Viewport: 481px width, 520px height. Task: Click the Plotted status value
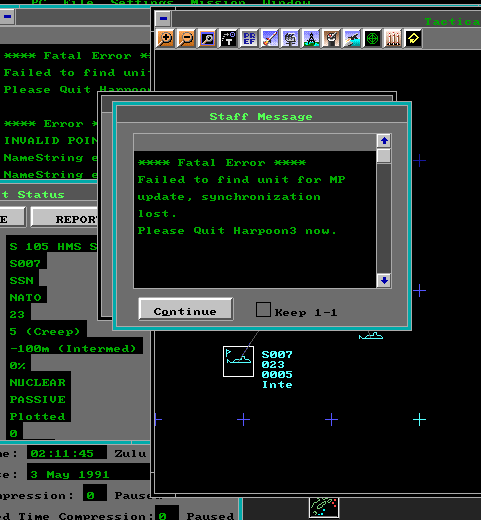click(x=39, y=416)
